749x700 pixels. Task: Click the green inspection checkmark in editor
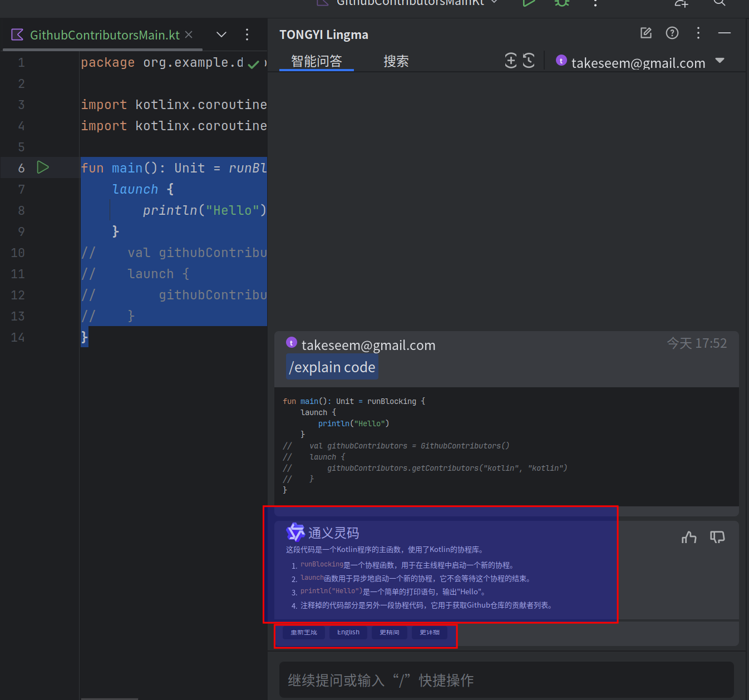point(254,65)
